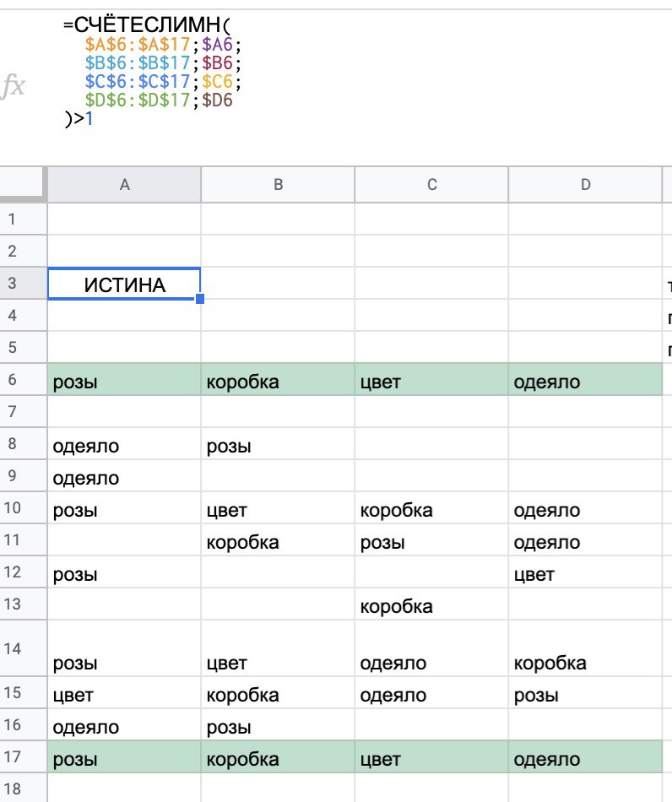
Task: Click cell B17 with коробка
Action: click(x=278, y=757)
